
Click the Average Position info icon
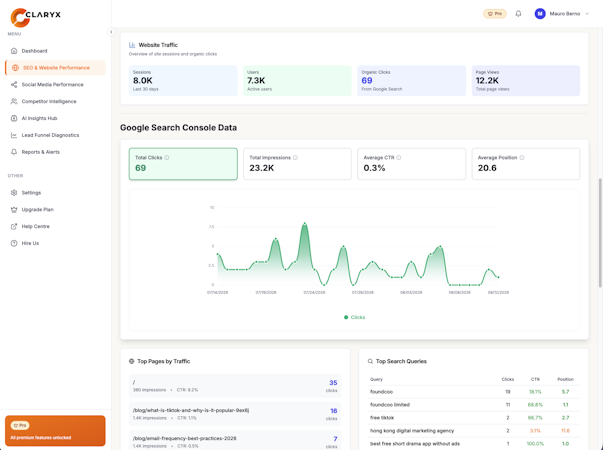[521, 158]
